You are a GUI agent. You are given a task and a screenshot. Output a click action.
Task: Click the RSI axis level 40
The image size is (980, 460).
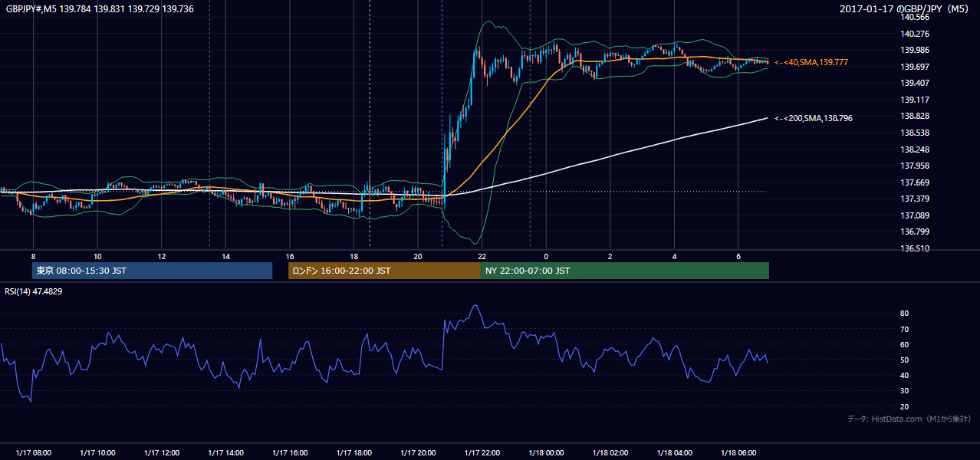(905, 375)
